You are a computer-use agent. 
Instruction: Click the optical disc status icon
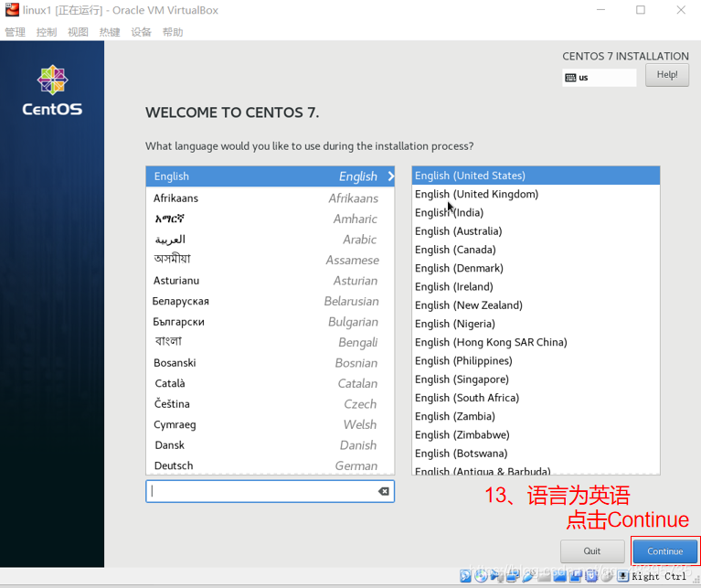(x=481, y=576)
